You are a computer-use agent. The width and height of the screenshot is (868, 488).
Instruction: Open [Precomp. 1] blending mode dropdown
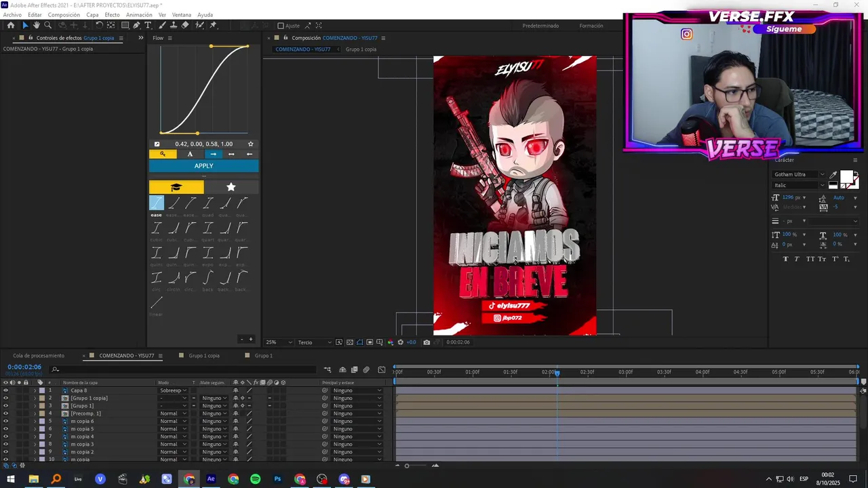point(173,413)
